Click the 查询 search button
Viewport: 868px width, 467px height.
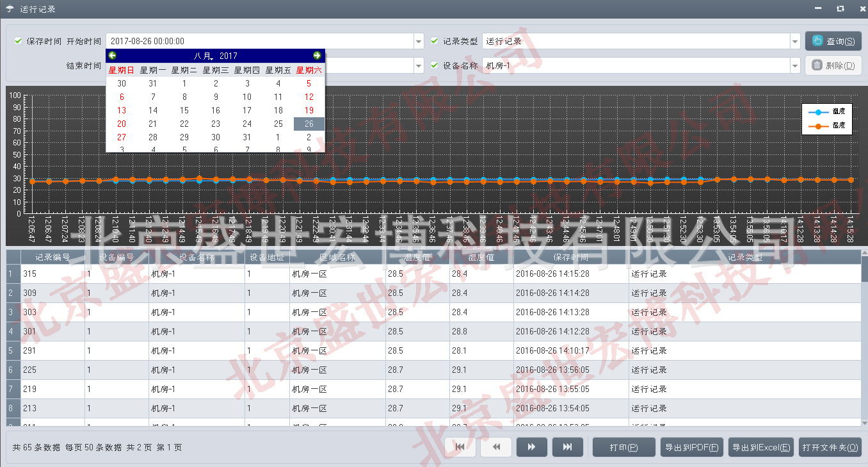click(833, 41)
